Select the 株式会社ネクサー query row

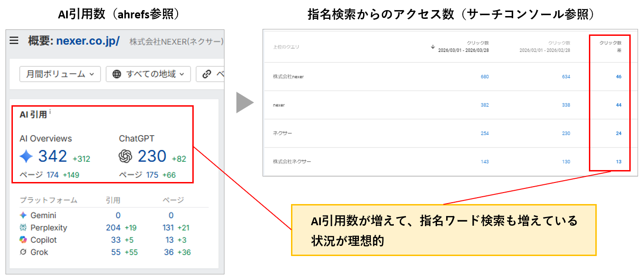tap(450, 162)
